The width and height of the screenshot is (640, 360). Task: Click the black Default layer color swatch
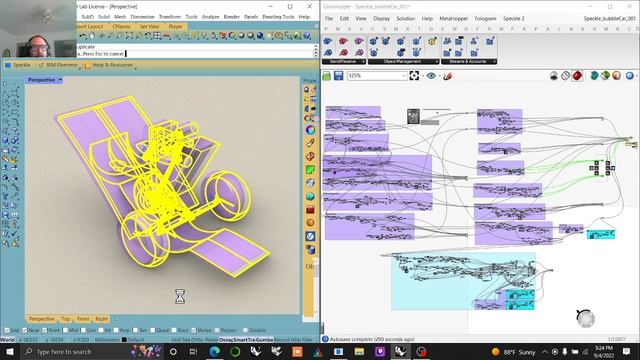[x=124, y=340]
